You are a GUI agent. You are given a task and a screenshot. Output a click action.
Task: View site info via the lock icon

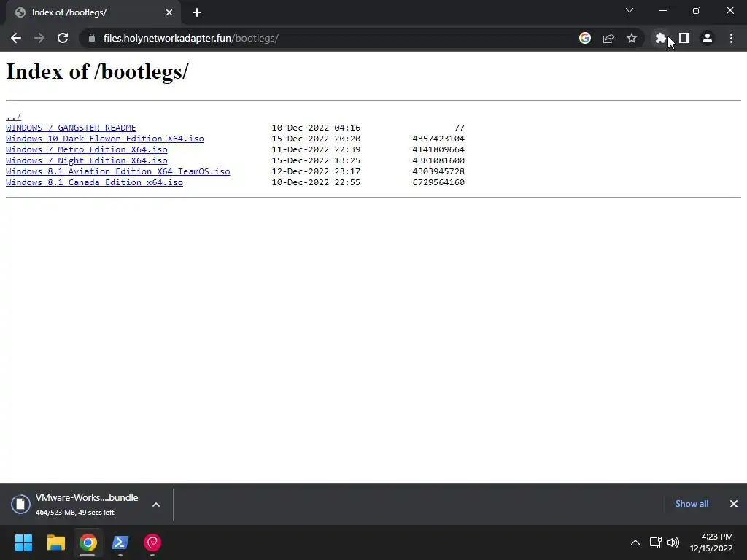[x=91, y=38]
